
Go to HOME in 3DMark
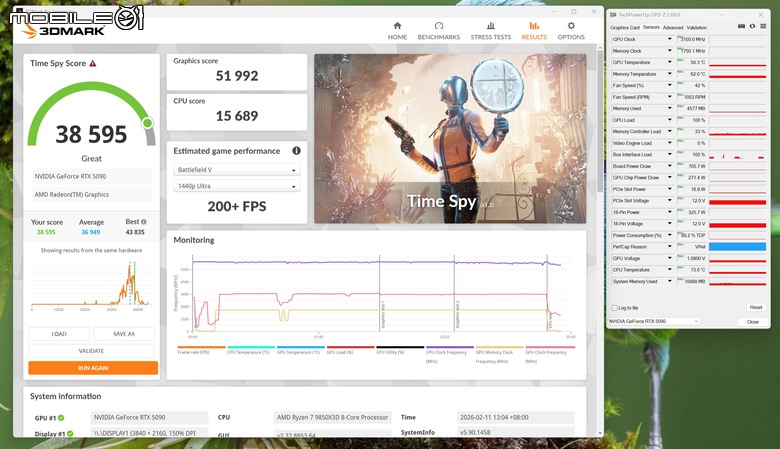(x=397, y=31)
